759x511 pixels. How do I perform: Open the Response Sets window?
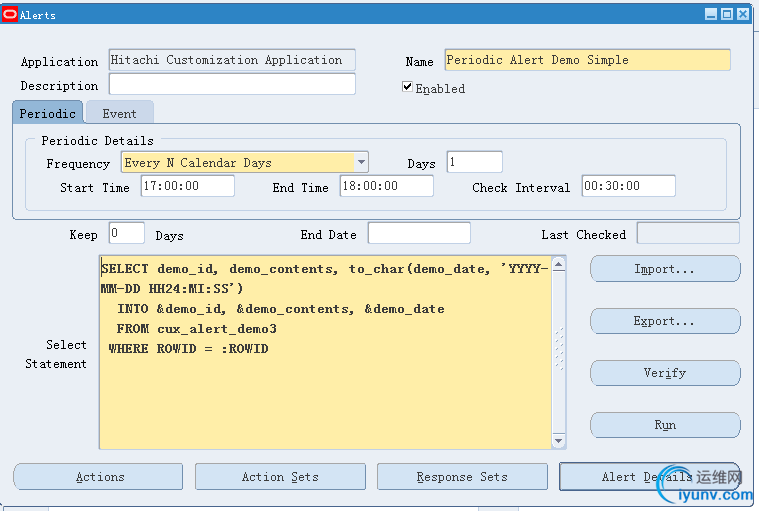(x=462, y=477)
